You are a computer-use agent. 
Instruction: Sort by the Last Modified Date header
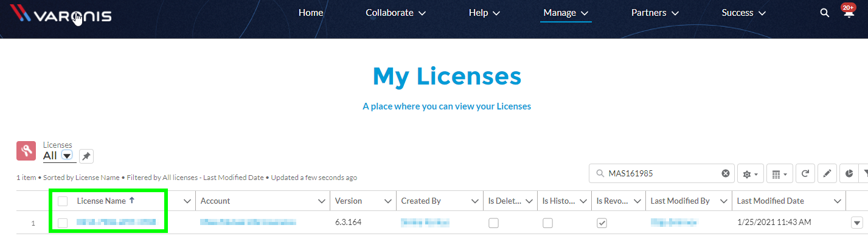tap(770, 201)
